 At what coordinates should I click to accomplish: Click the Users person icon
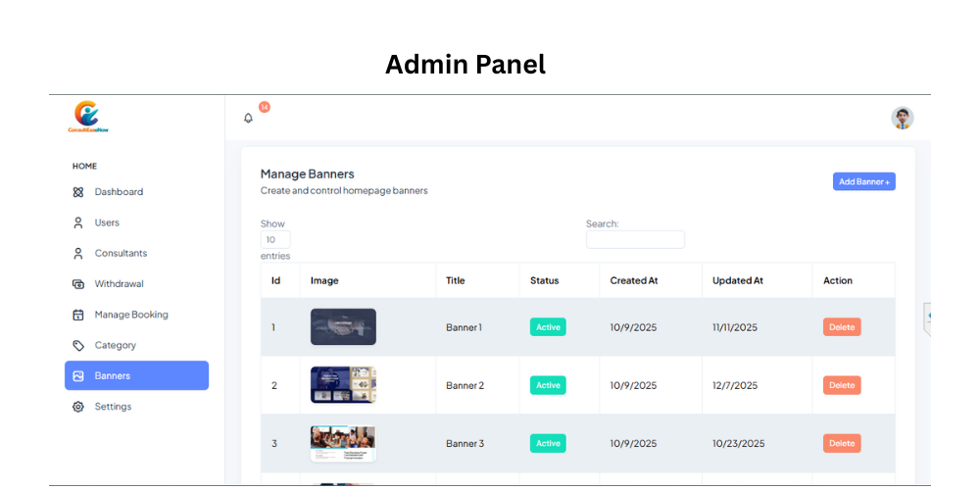(x=78, y=222)
